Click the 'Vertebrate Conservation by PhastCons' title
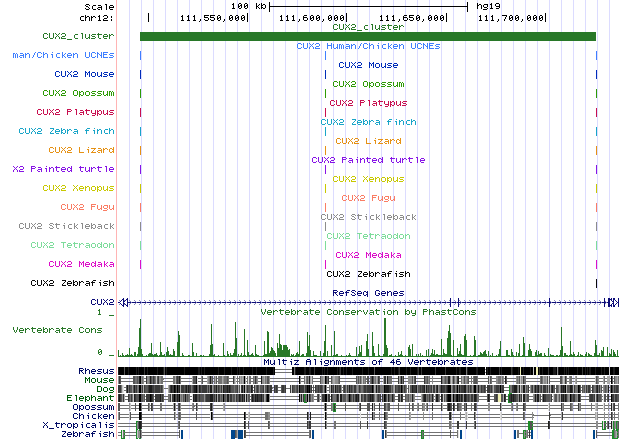 367,312
